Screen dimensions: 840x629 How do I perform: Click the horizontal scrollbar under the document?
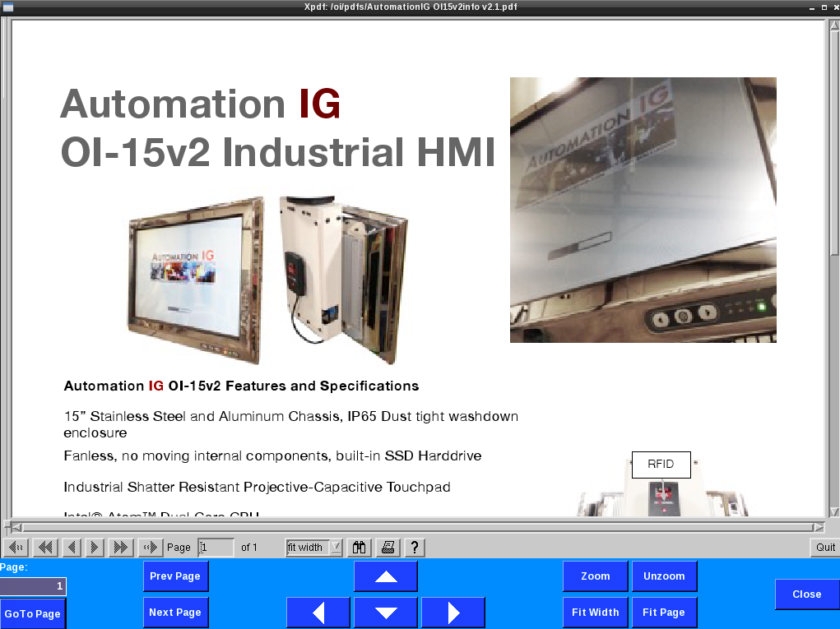[x=411, y=527]
